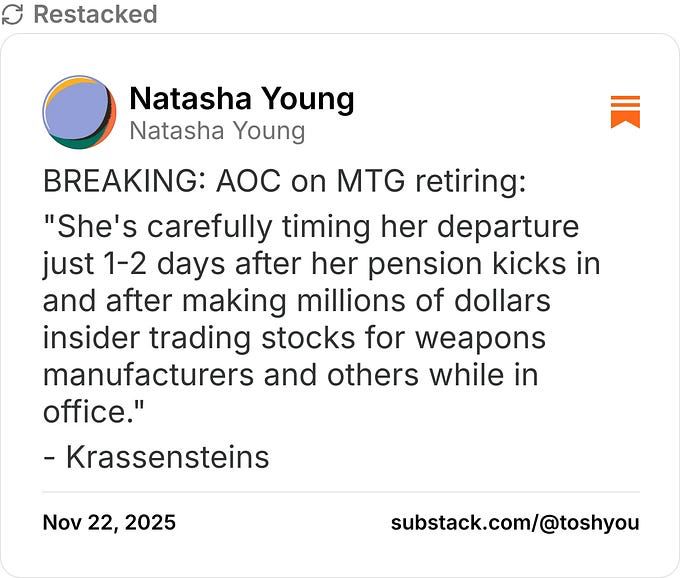Click the line about her pension kicking in
680x578 pixels.
[x=321, y=263]
